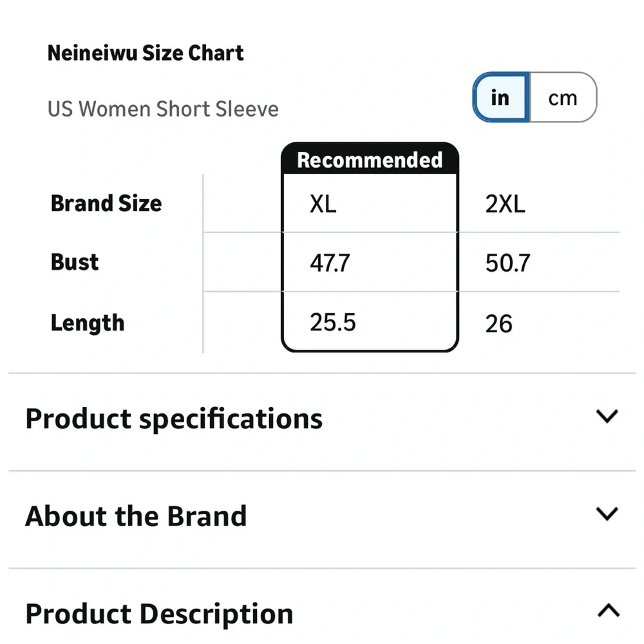Expand Product specifications chevron
Viewport: 644px width, 644px height.
point(607,416)
